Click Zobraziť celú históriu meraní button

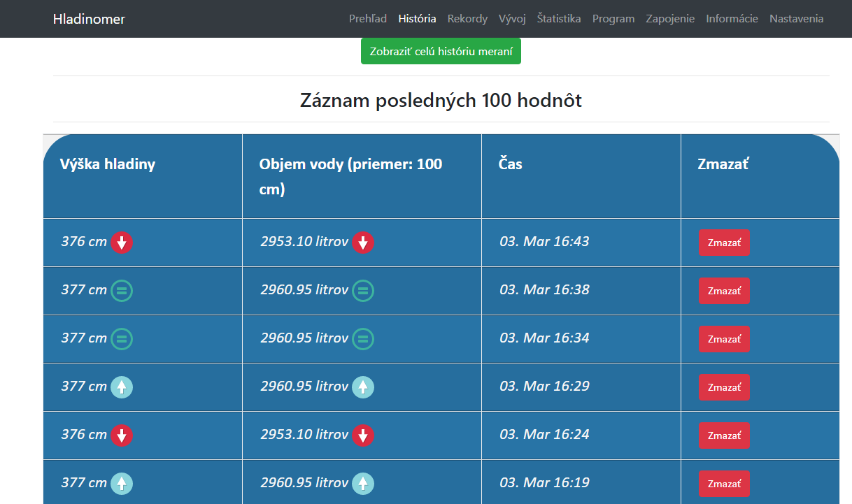click(441, 51)
